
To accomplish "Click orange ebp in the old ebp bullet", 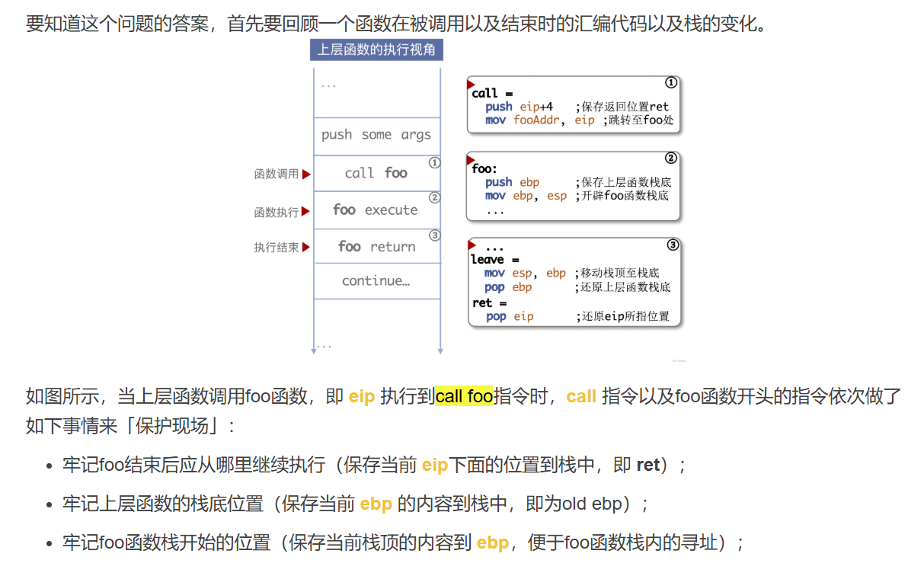I will pyautogui.click(x=376, y=504).
